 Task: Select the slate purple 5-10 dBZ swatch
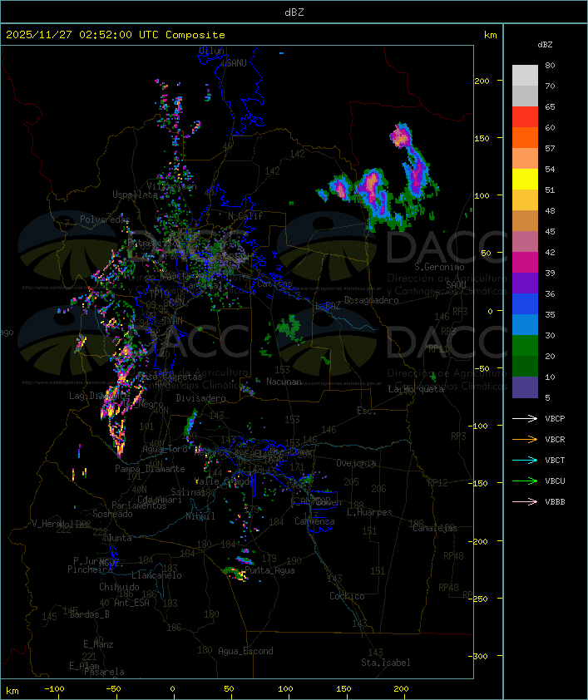point(525,387)
